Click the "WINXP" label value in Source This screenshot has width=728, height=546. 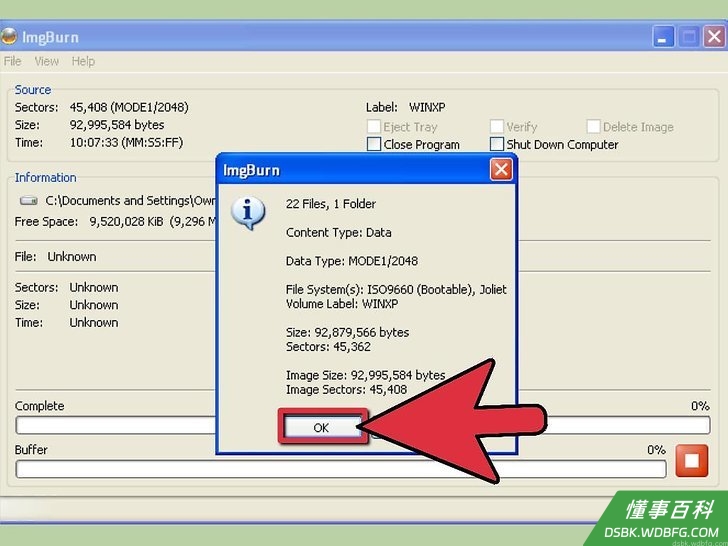pyautogui.click(x=427, y=107)
